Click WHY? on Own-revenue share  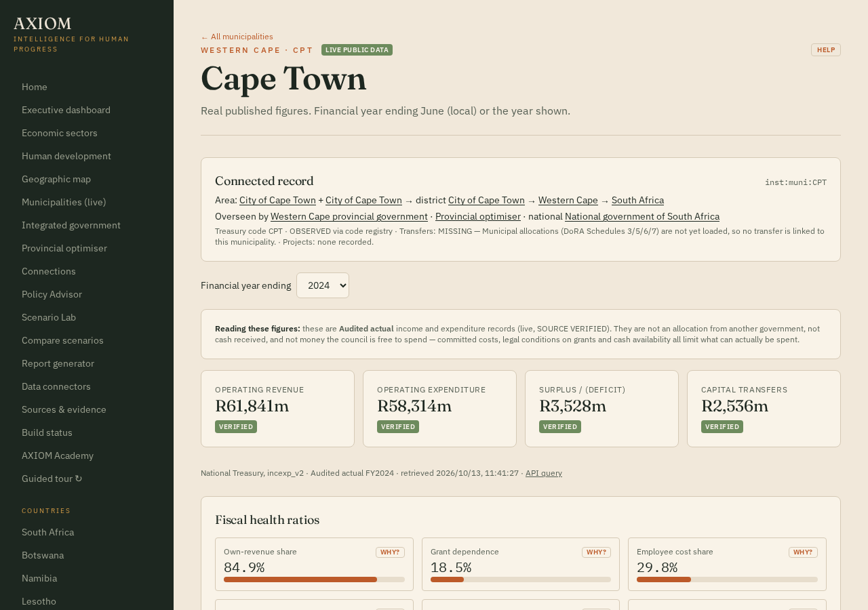[x=390, y=552]
